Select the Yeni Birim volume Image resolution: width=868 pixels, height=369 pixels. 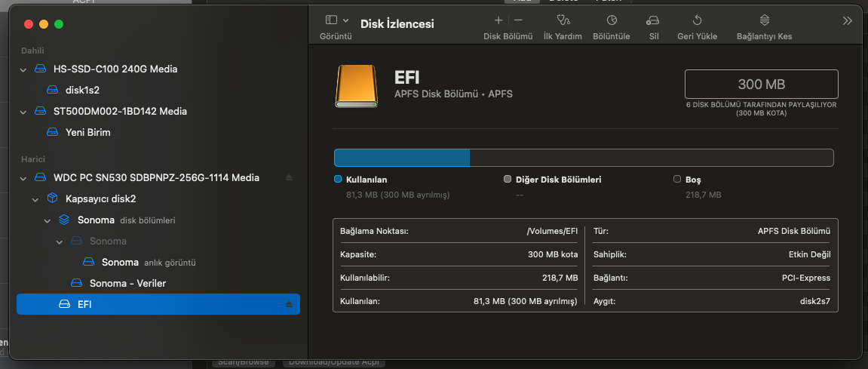[x=87, y=132]
